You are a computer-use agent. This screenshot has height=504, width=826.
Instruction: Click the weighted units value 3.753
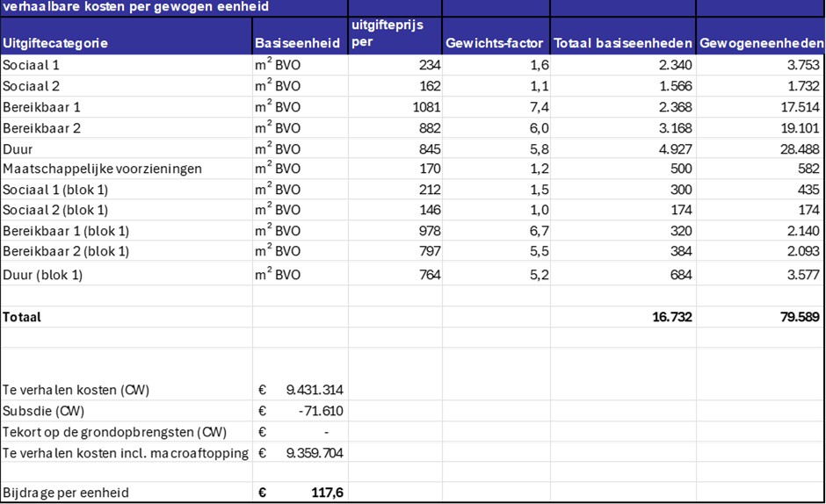(803, 65)
